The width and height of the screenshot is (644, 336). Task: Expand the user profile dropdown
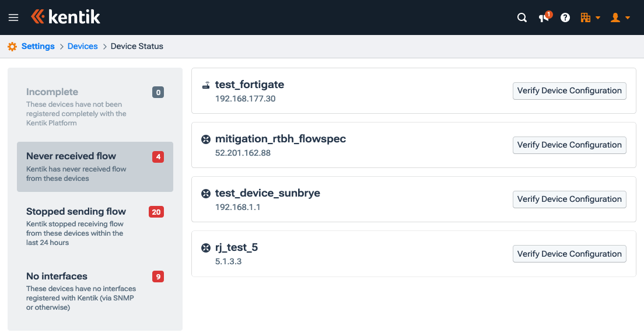click(x=619, y=17)
